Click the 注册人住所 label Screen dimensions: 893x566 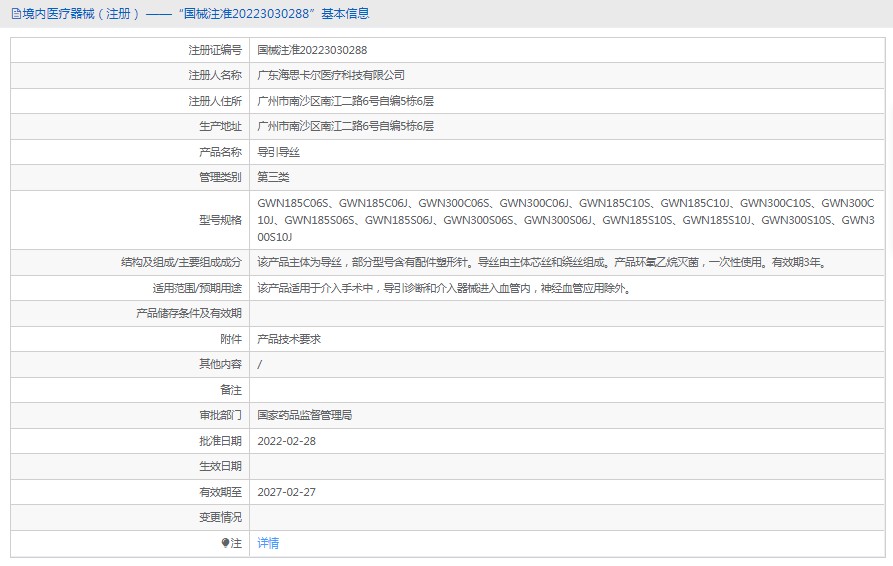coord(215,101)
